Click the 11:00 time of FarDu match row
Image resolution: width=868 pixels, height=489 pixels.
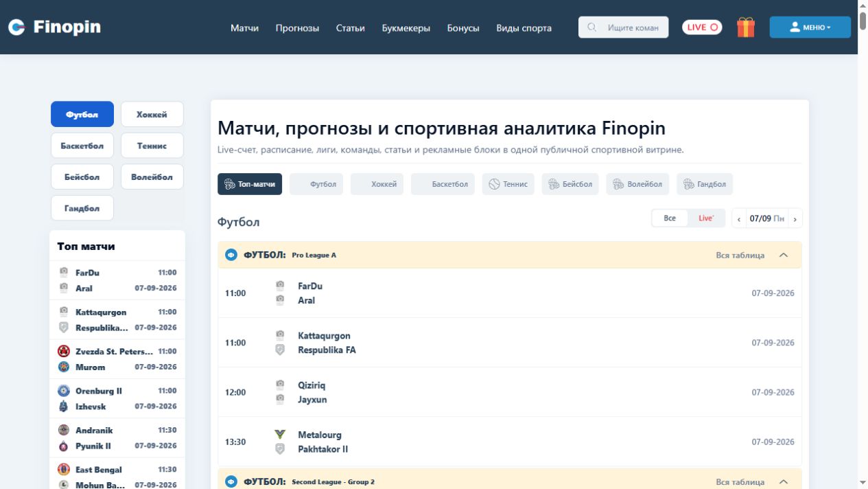[x=235, y=293]
